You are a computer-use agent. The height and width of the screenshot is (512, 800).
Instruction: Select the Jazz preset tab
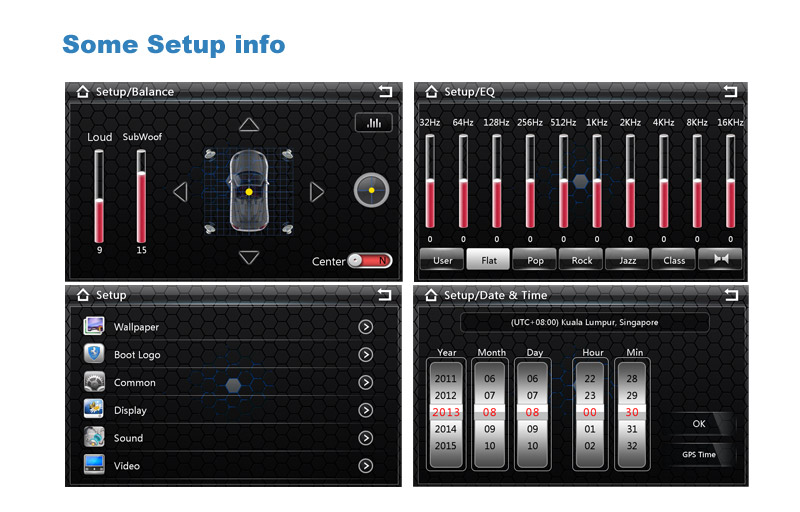(x=627, y=260)
